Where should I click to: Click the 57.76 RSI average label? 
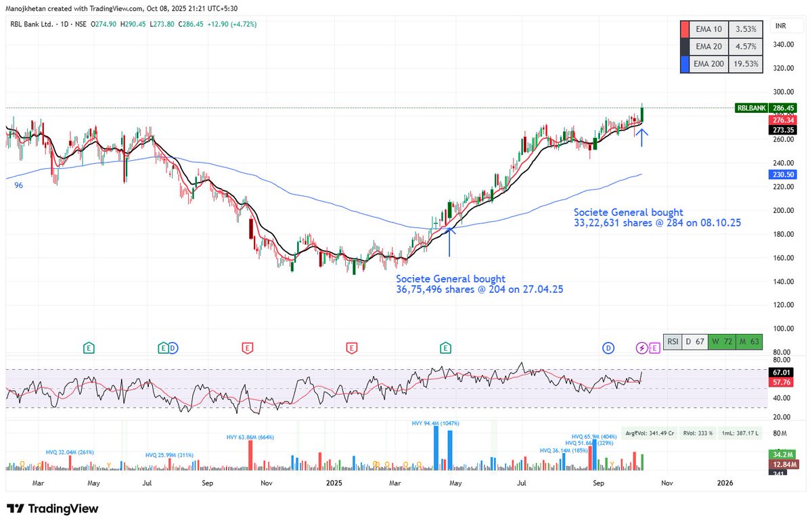pyautogui.click(x=782, y=383)
